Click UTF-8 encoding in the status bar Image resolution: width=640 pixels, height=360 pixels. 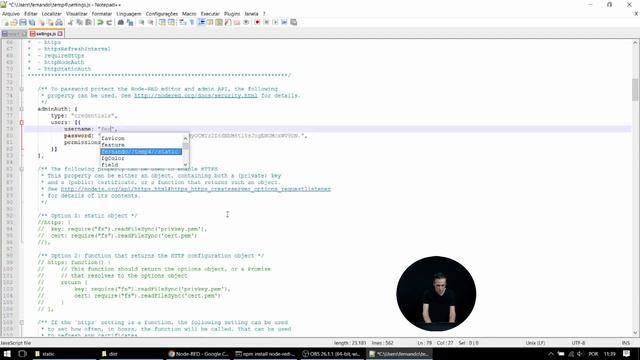pyautogui.click(x=578, y=343)
